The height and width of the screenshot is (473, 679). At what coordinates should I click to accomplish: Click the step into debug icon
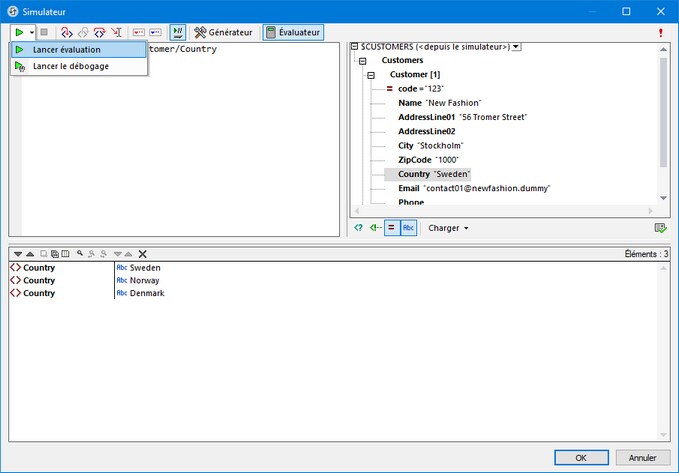tap(66, 33)
